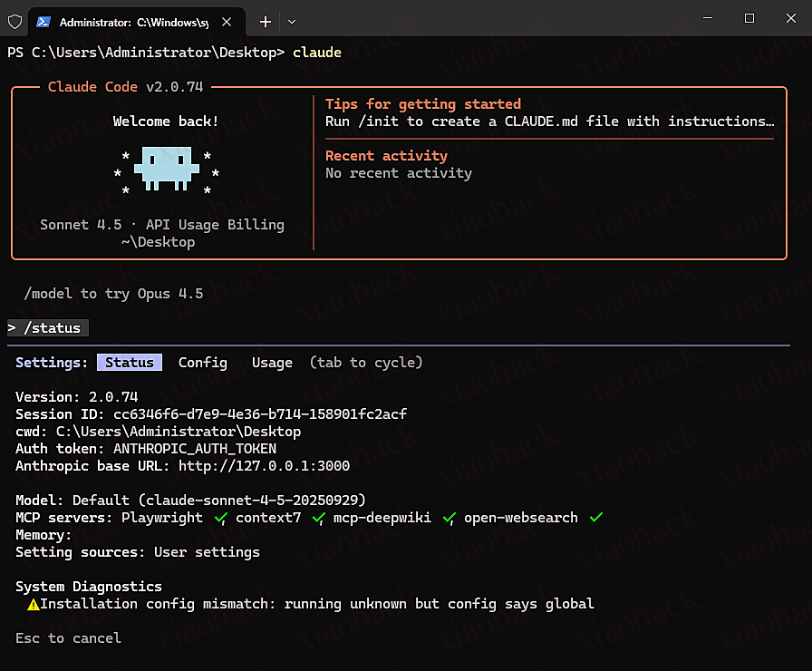Click the yellow warning triangle in System Diagnostics
Viewport: 812px width, 671px height.
pyautogui.click(x=34, y=604)
